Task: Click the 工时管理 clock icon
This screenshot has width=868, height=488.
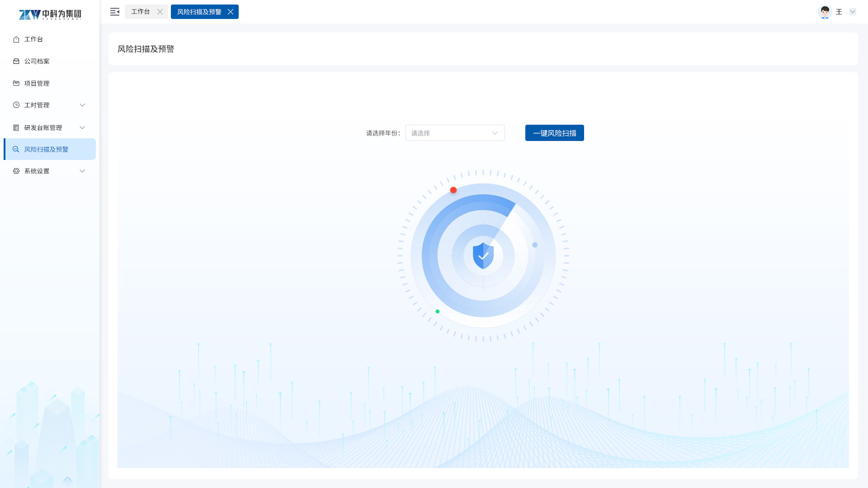Action: pos(16,105)
